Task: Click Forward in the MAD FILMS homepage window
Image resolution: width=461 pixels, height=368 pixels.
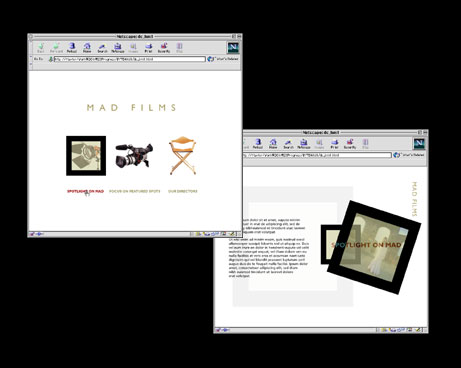Action: click(56, 48)
